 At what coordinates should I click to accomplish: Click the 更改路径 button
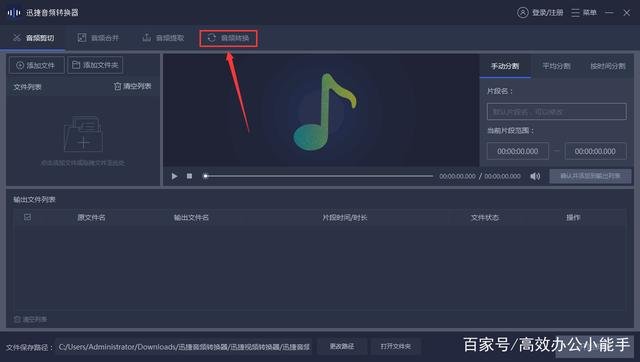342,346
